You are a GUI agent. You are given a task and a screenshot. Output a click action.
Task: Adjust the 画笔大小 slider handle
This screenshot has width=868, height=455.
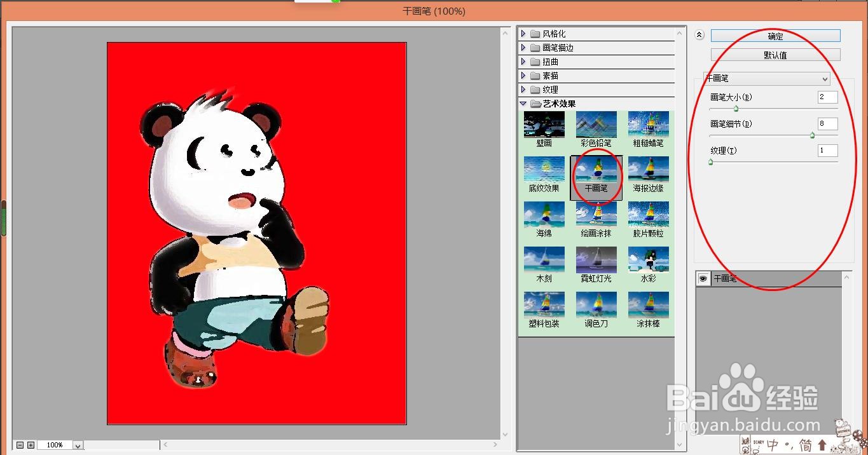[736, 109]
